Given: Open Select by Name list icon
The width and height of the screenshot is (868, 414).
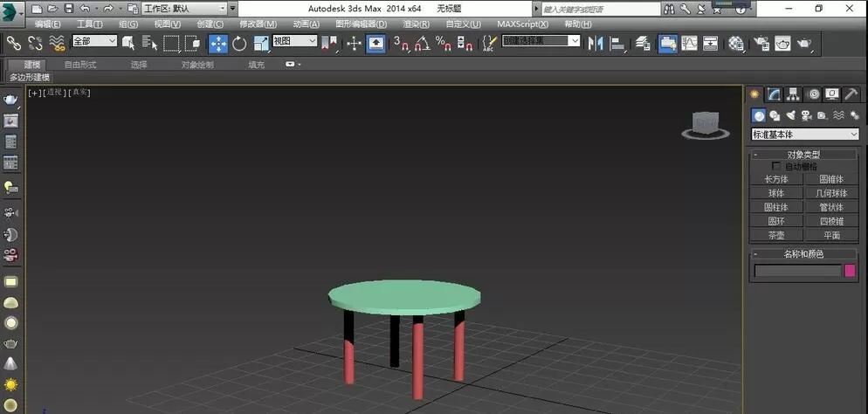Looking at the screenshot, I should [150, 43].
